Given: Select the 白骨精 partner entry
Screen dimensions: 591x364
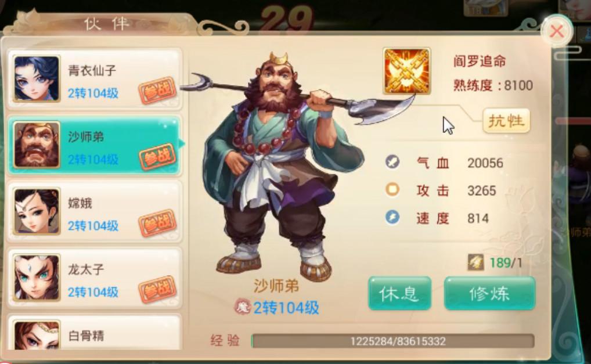Looking at the screenshot, I should coord(94,332).
